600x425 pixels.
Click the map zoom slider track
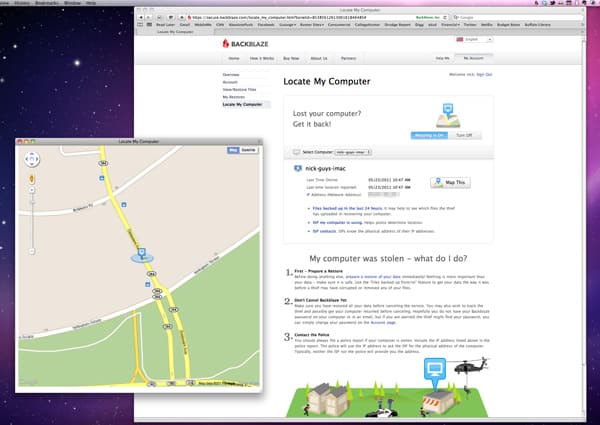tap(31, 220)
